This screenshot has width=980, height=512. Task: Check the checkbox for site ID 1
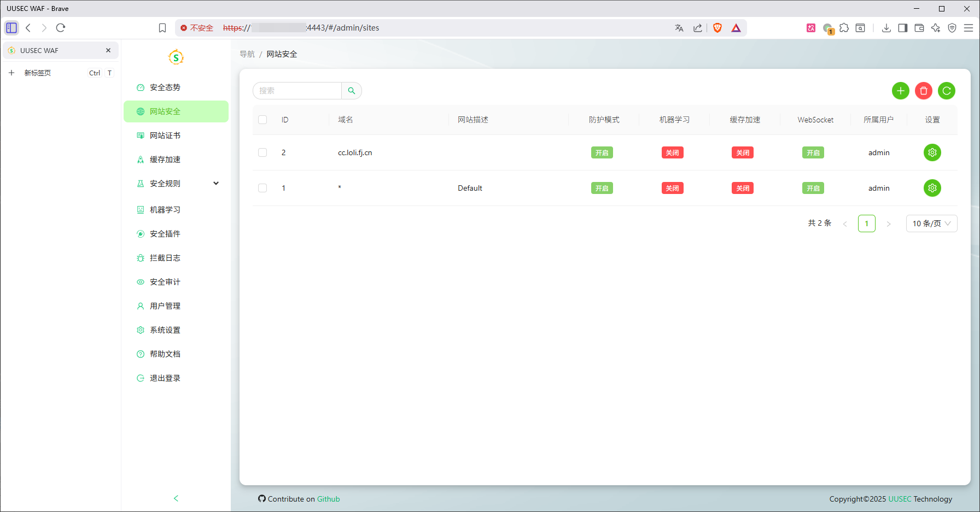[262, 188]
